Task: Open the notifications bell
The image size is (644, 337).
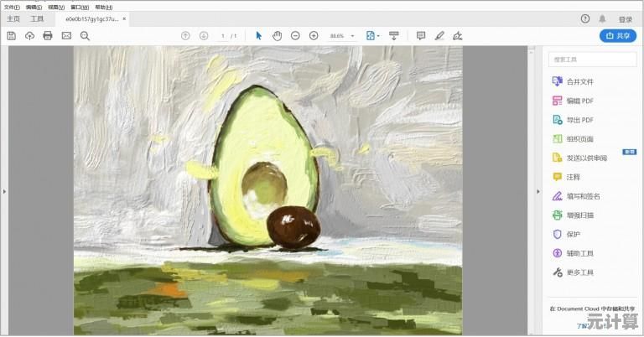Action: [x=602, y=18]
